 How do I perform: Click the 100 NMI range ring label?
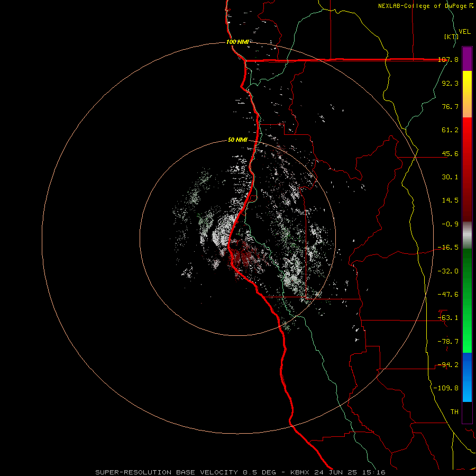tap(237, 42)
